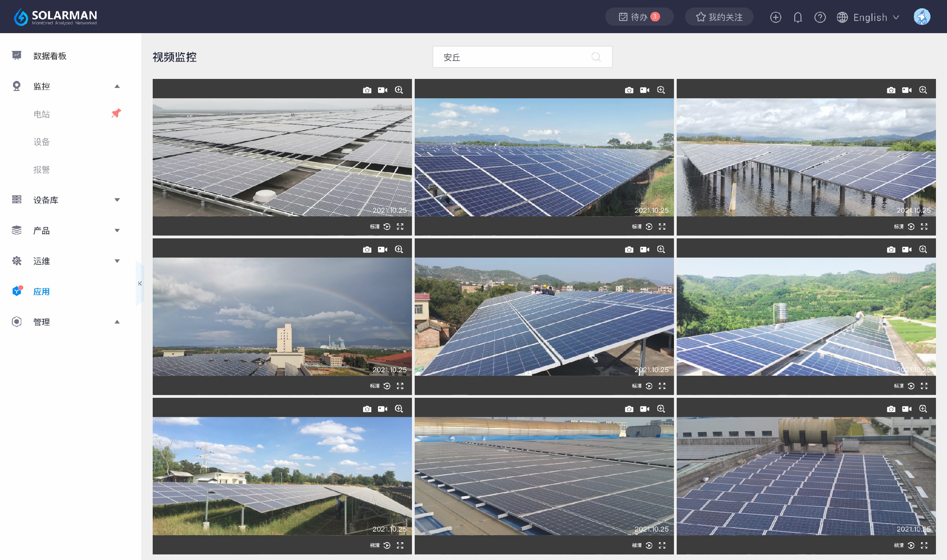Fullscreen the hazy flat rooftop feed
Image resolution: width=947 pixels, height=560 pixels.
point(400,227)
